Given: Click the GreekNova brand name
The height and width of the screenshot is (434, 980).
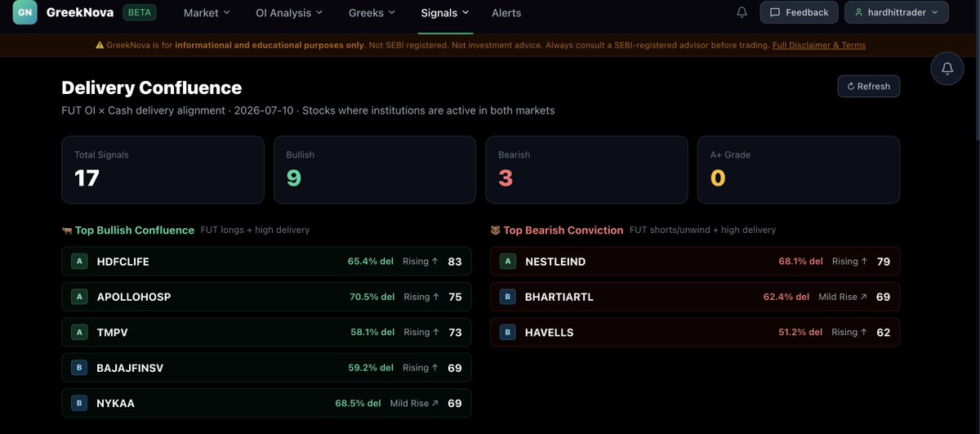Looking at the screenshot, I should tap(81, 12).
